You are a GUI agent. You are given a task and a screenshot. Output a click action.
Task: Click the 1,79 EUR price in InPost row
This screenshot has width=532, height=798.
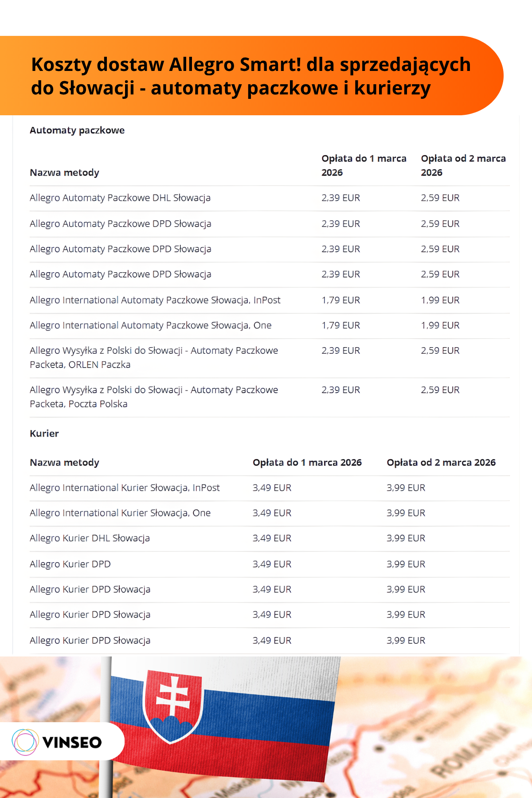pos(340,300)
